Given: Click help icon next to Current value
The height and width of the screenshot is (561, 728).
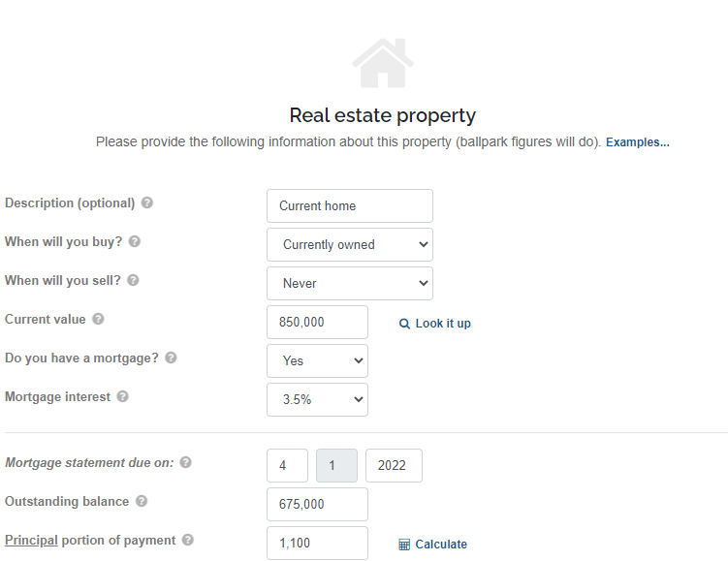Looking at the screenshot, I should pyautogui.click(x=98, y=320).
